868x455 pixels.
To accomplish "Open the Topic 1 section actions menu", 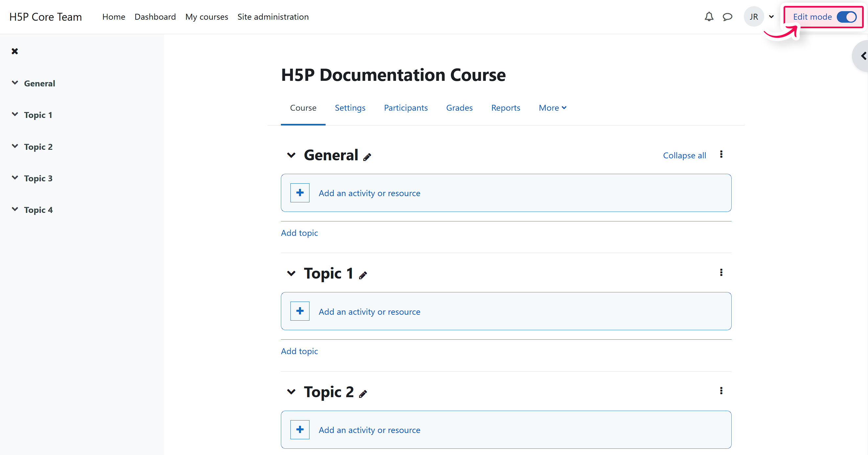I will (721, 272).
